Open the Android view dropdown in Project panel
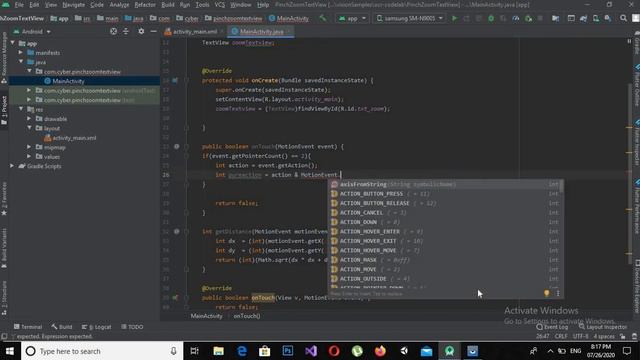640x360 pixels. click(x=32, y=31)
